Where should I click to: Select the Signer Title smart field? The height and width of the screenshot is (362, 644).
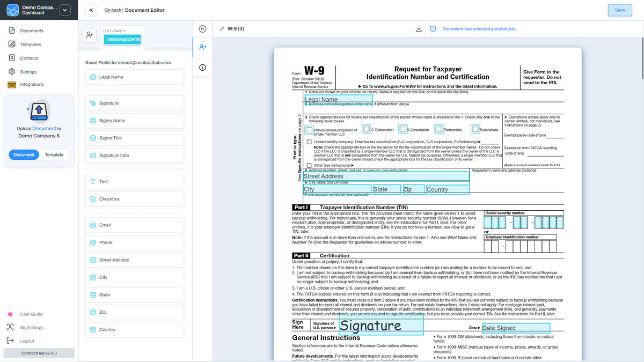click(x=135, y=138)
